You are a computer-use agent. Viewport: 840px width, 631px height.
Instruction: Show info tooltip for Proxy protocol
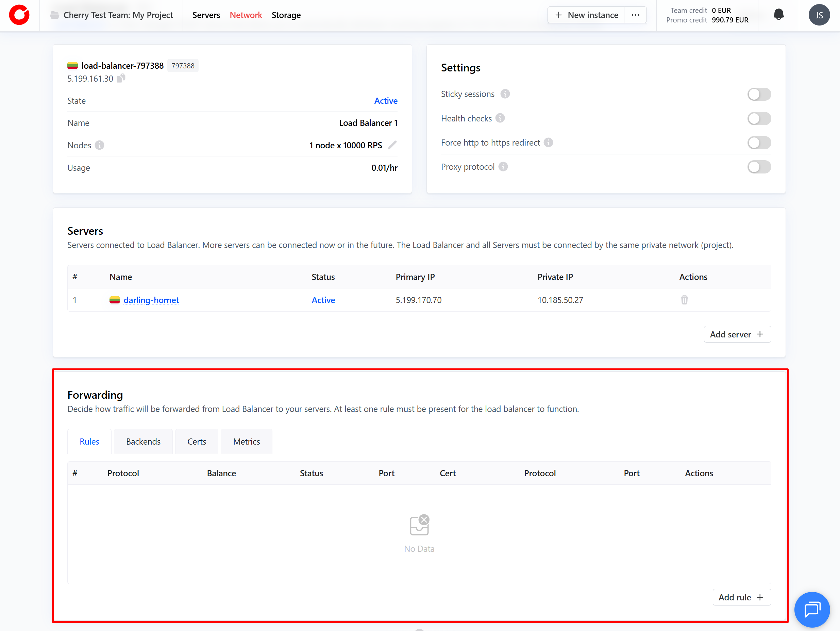click(503, 167)
